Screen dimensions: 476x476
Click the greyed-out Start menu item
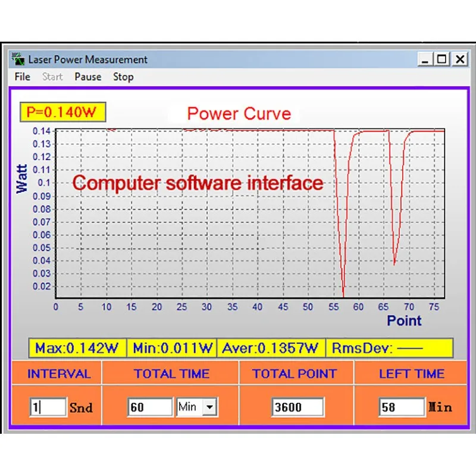point(52,77)
